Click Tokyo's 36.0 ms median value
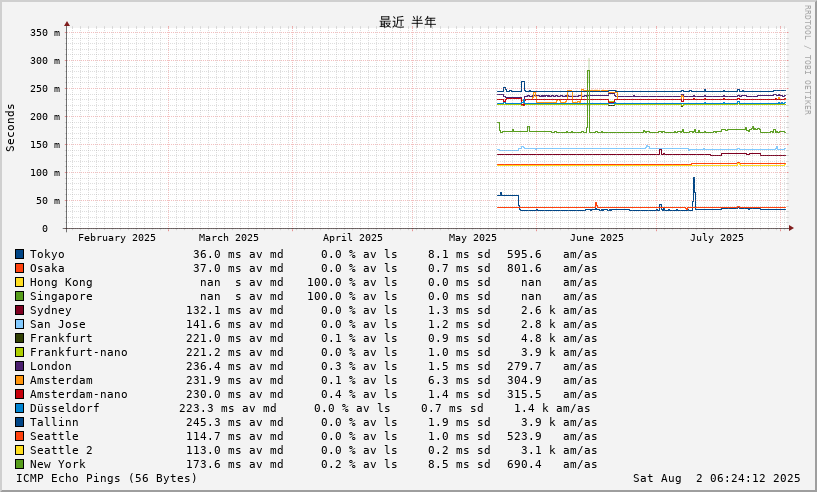The image size is (817, 492). click(x=217, y=254)
